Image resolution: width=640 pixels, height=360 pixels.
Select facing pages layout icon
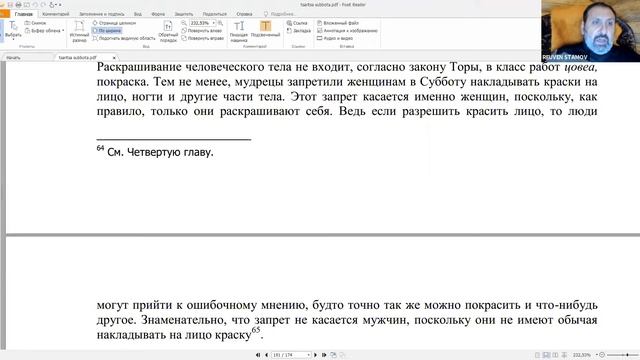[x=555, y=355]
